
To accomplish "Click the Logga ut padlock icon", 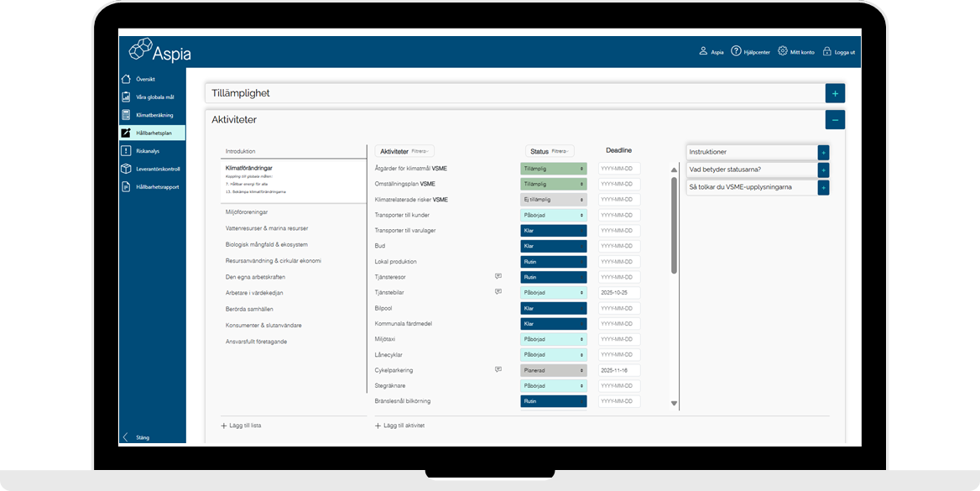I will click(x=826, y=51).
